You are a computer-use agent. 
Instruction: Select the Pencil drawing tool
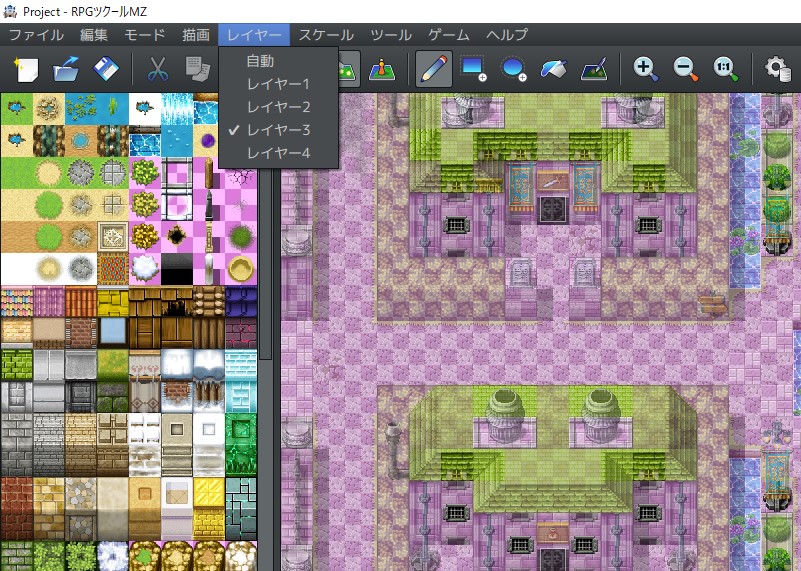coord(432,69)
